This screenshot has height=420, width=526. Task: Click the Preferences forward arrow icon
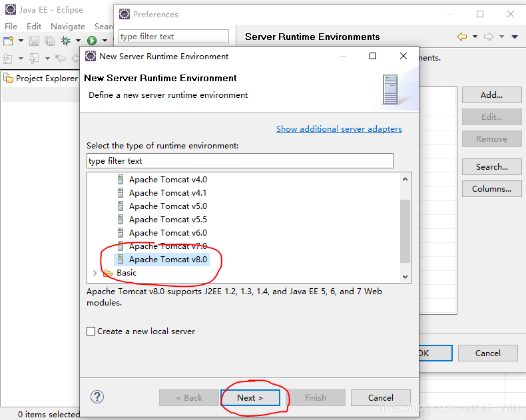click(489, 36)
